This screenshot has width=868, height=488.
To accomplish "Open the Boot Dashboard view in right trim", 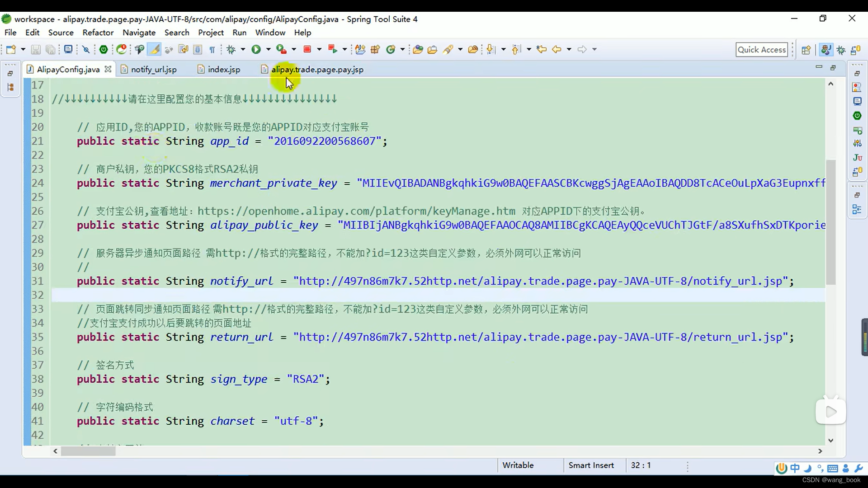I will point(857,116).
